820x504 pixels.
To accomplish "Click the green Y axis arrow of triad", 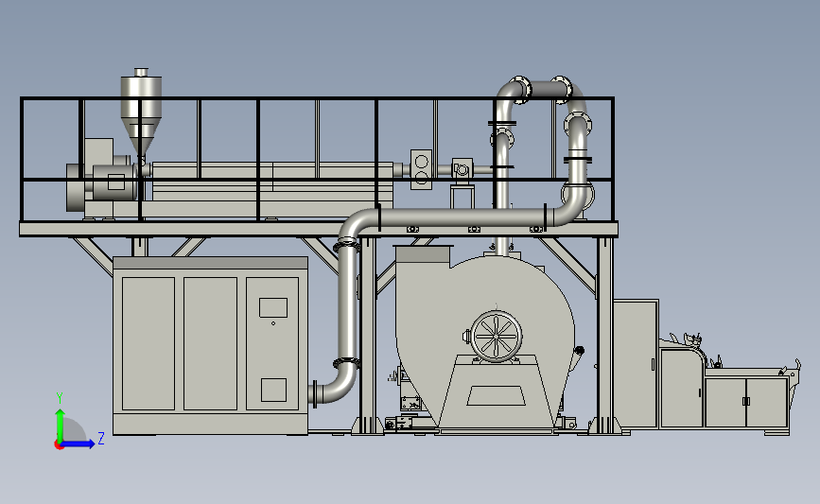I will [x=60, y=425].
